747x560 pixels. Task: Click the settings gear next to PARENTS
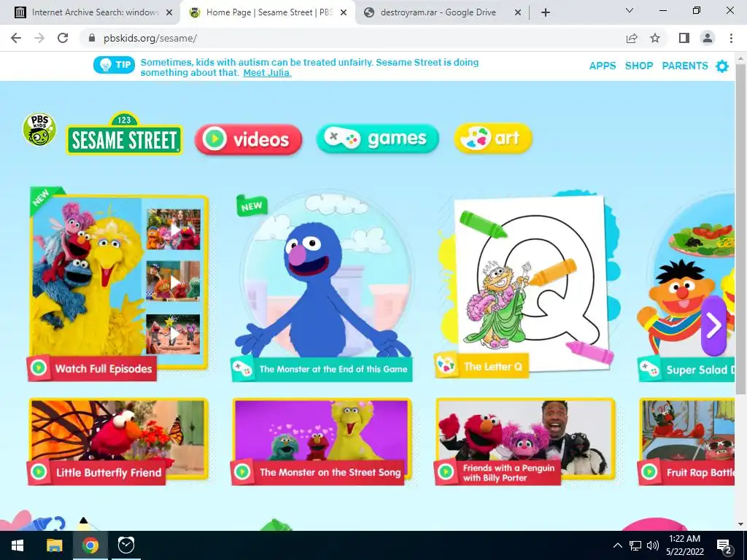pyautogui.click(x=722, y=66)
